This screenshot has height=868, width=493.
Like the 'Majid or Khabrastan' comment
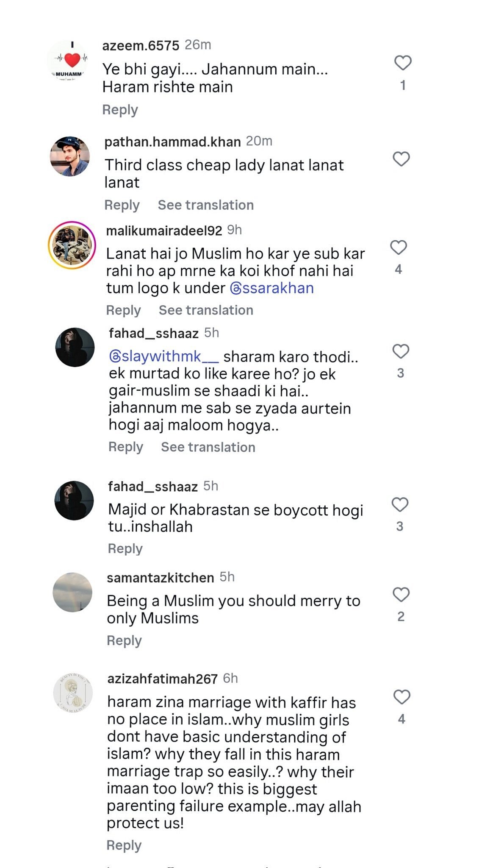pyautogui.click(x=399, y=504)
